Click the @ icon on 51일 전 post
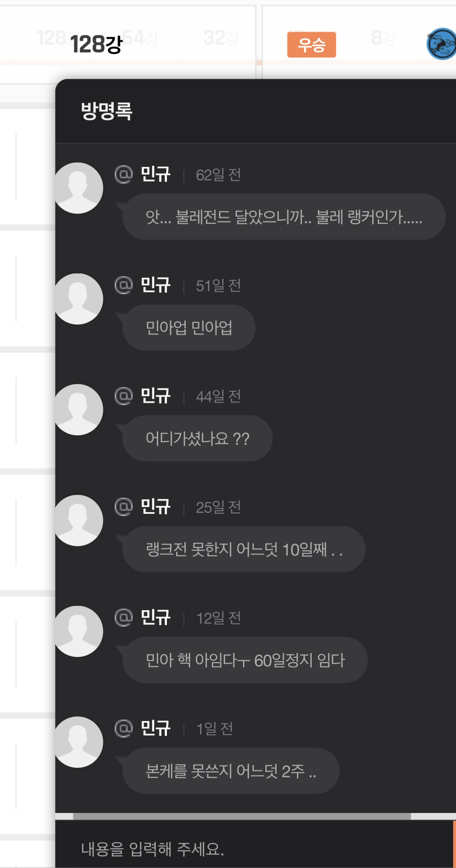 (x=124, y=285)
